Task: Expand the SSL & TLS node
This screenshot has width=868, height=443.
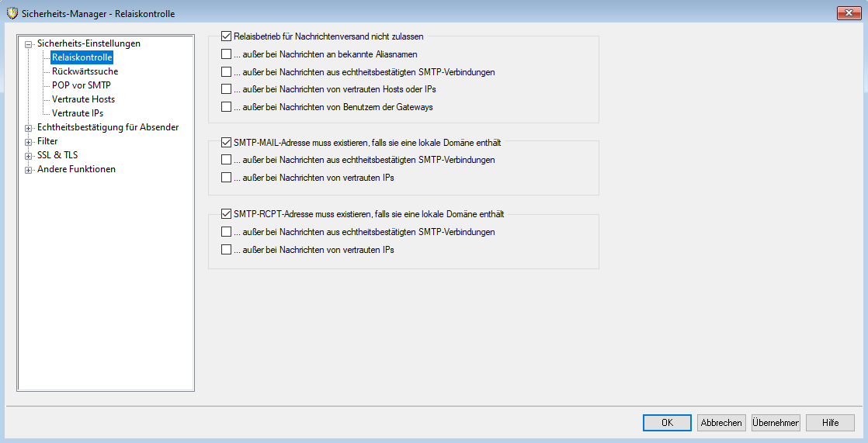Action: pyautogui.click(x=29, y=156)
